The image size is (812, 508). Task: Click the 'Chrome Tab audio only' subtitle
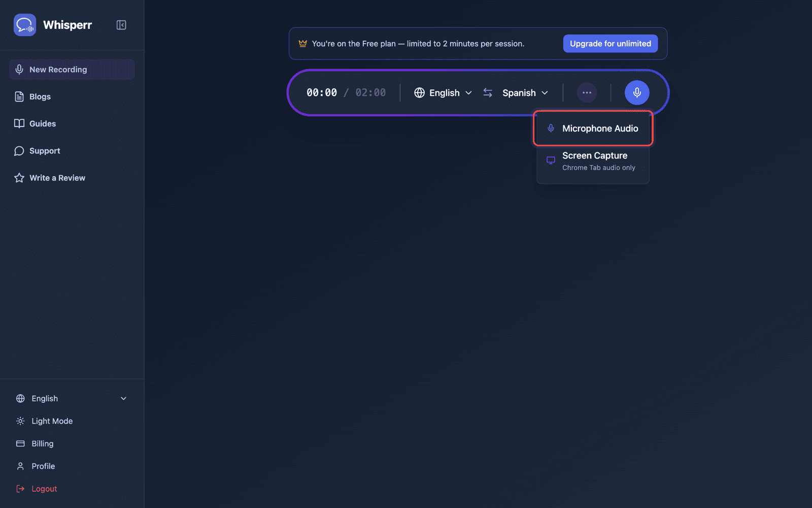[599, 168]
